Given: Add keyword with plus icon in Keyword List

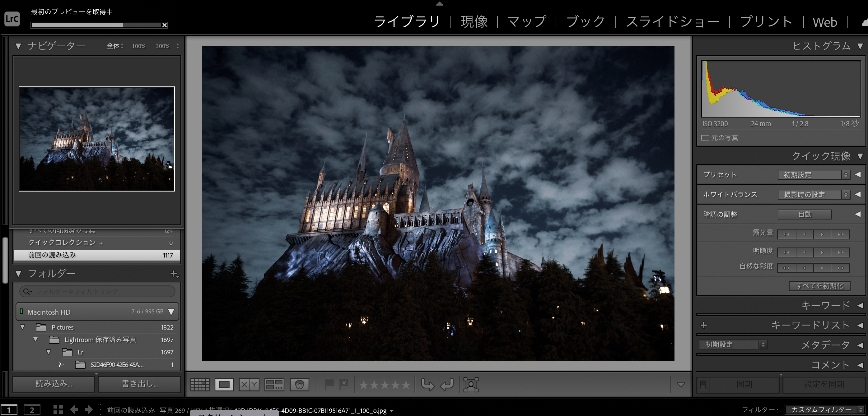Looking at the screenshot, I should 703,325.
